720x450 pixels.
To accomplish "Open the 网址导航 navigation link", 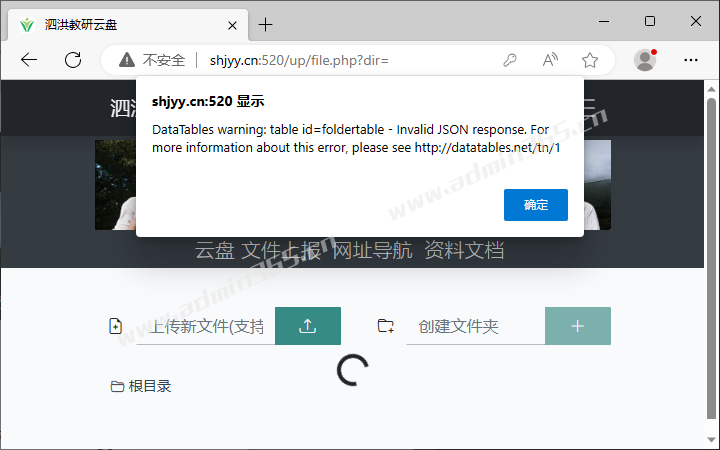I will (372, 251).
